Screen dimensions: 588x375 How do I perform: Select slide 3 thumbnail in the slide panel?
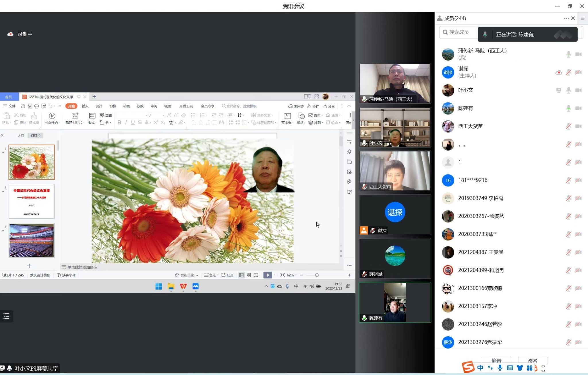pyautogui.click(x=32, y=240)
